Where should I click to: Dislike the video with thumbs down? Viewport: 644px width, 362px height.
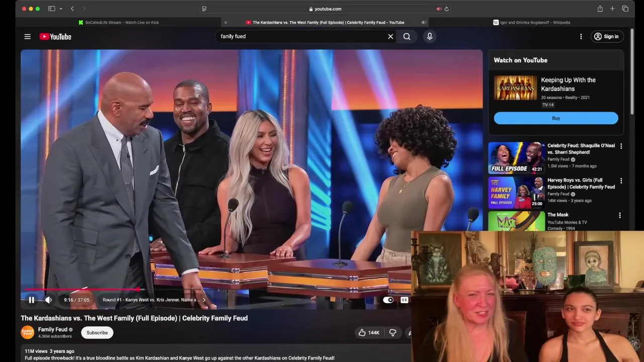(x=392, y=332)
